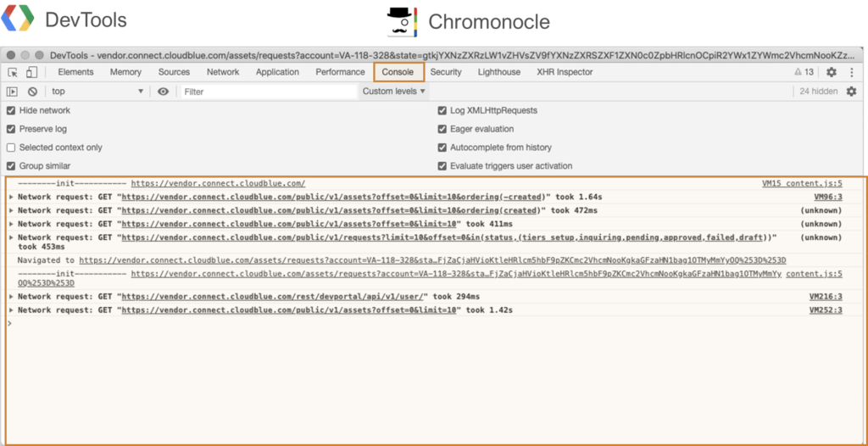Expand the request that took 453ms
Image resolution: width=868 pixels, height=446 pixels.
point(11,237)
